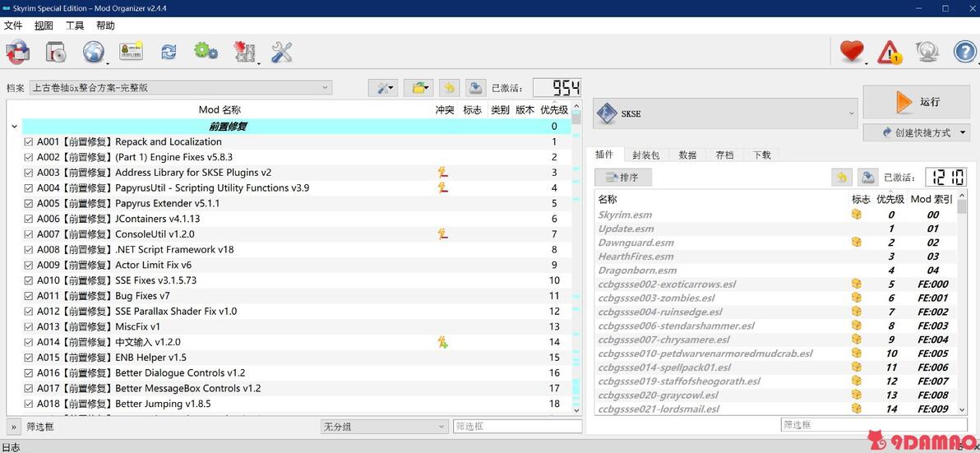
Task: Switch to the 存档 tab
Action: point(724,155)
